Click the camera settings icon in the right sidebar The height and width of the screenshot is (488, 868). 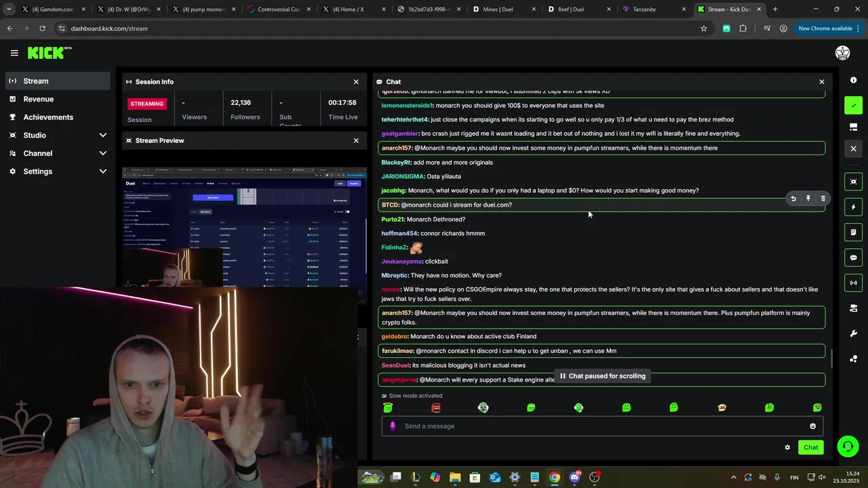click(x=853, y=308)
